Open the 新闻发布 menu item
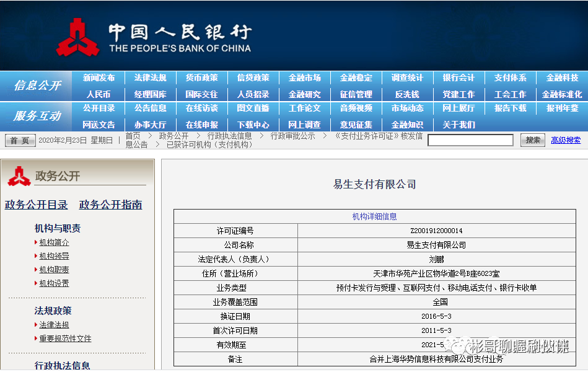The width and height of the screenshot is (588, 372). (99, 77)
